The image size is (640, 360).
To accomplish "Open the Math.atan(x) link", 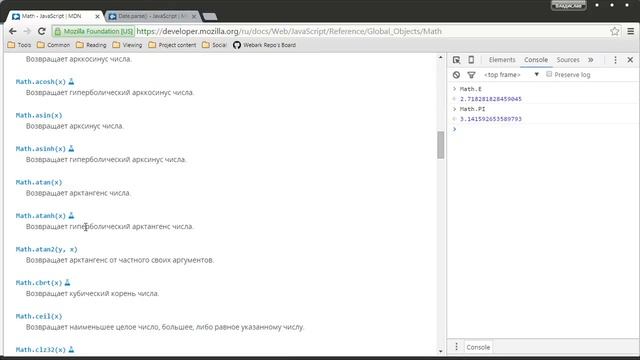I will [x=39, y=182].
